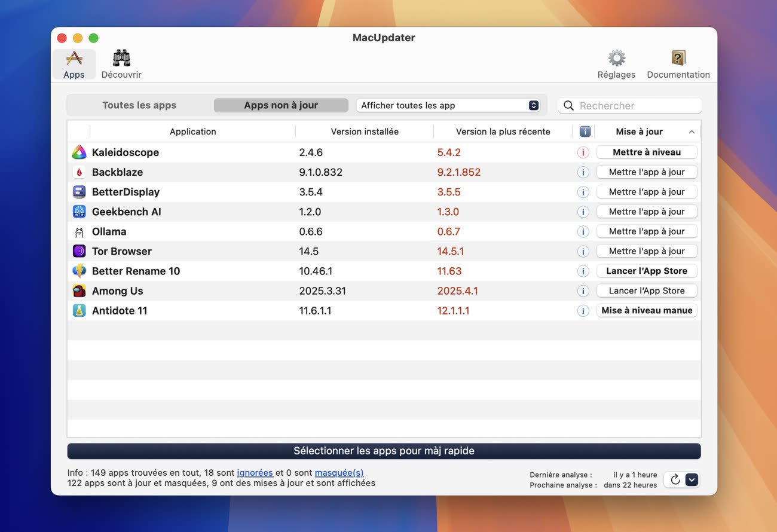
Task: Click installed version 10.46.1
Action: coord(316,271)
